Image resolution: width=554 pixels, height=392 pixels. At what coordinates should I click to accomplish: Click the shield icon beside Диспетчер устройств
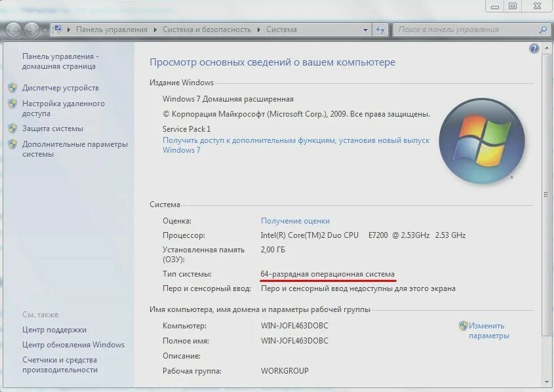tap(12, 88)
